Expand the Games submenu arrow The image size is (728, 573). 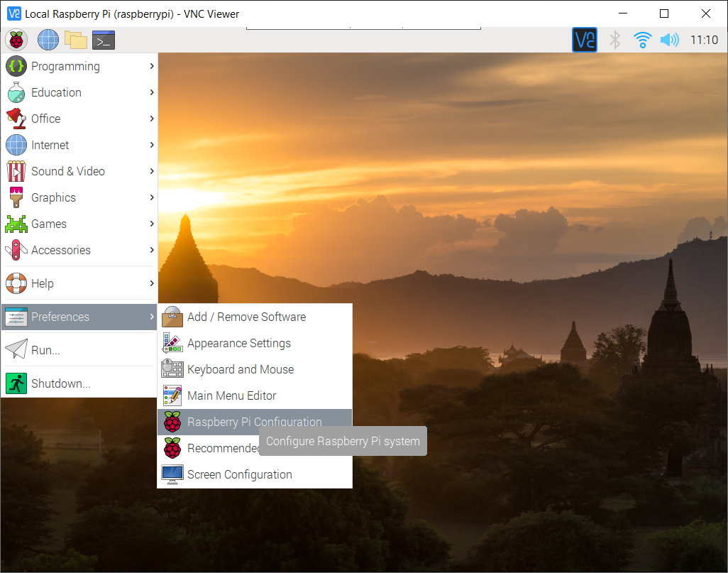tap(152, 224)
